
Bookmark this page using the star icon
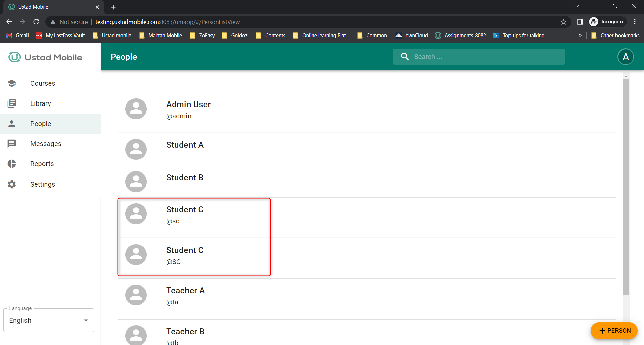click(x=563, y=22)
